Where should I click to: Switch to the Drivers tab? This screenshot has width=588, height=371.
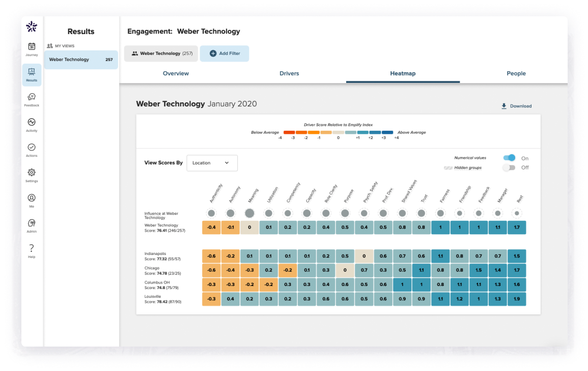click(289, 73)
